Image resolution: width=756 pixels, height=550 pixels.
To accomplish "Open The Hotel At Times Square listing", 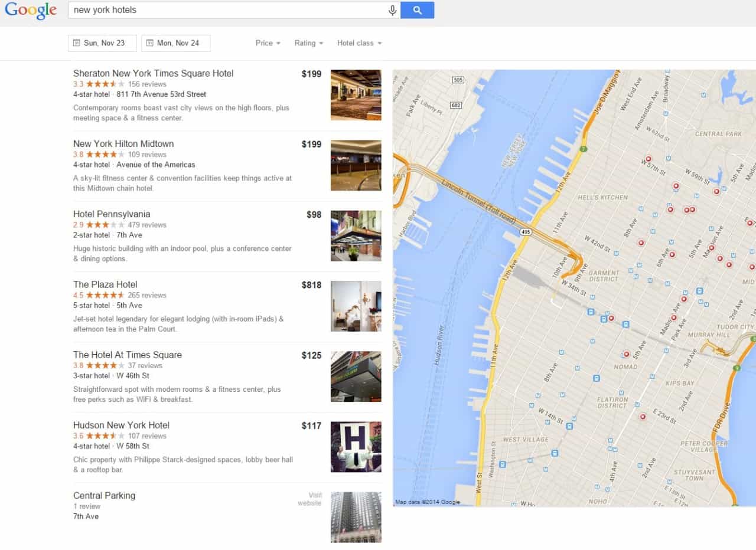I will click(128, 354).
